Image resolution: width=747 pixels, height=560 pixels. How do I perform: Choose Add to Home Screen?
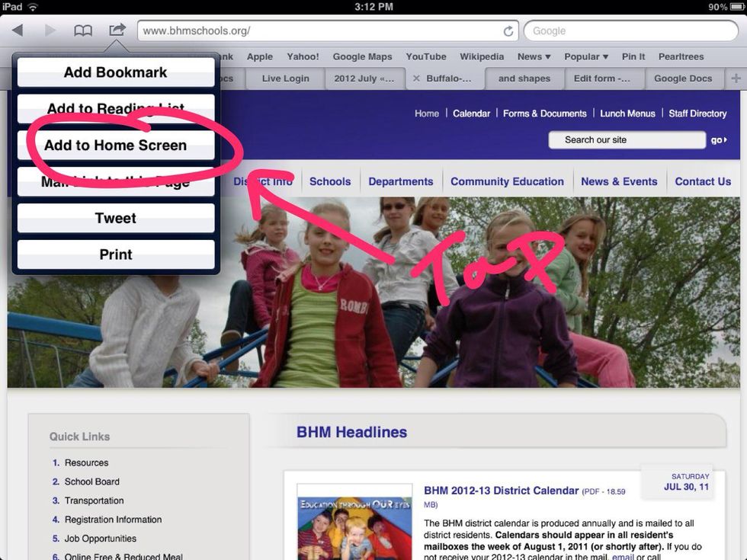coord(116,145)
